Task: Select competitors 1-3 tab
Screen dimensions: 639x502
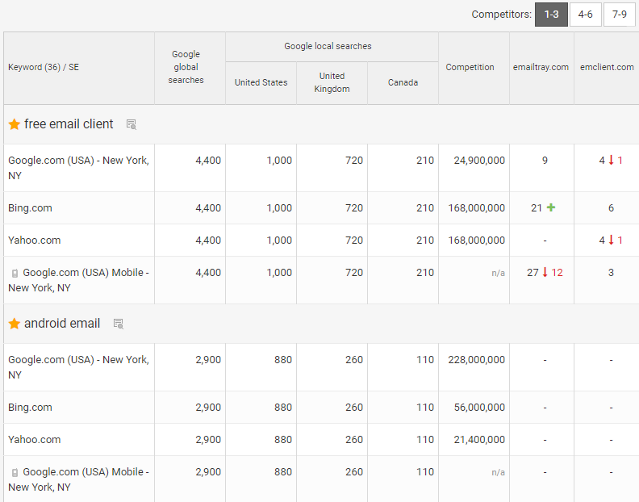Action: (x=551, y=15)
